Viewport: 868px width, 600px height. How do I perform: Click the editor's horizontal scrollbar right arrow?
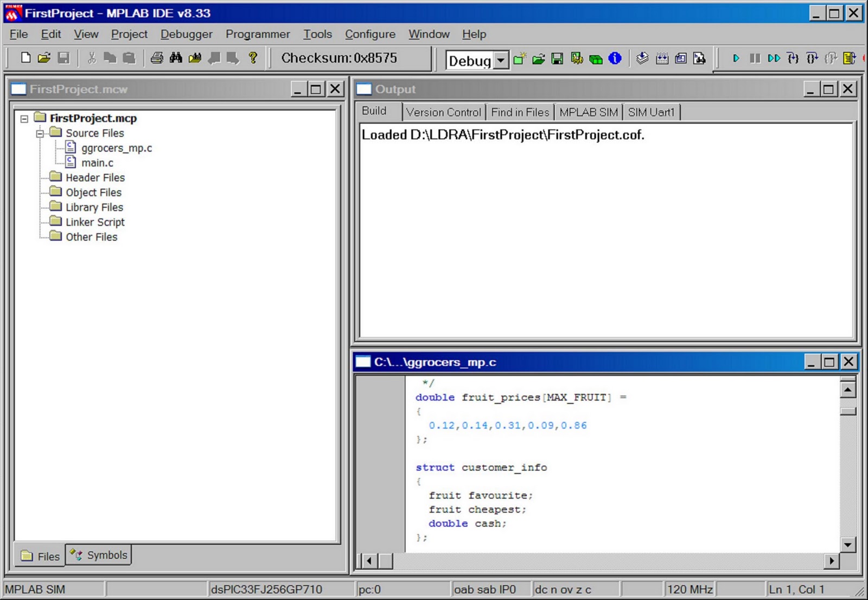pos(833,560)
